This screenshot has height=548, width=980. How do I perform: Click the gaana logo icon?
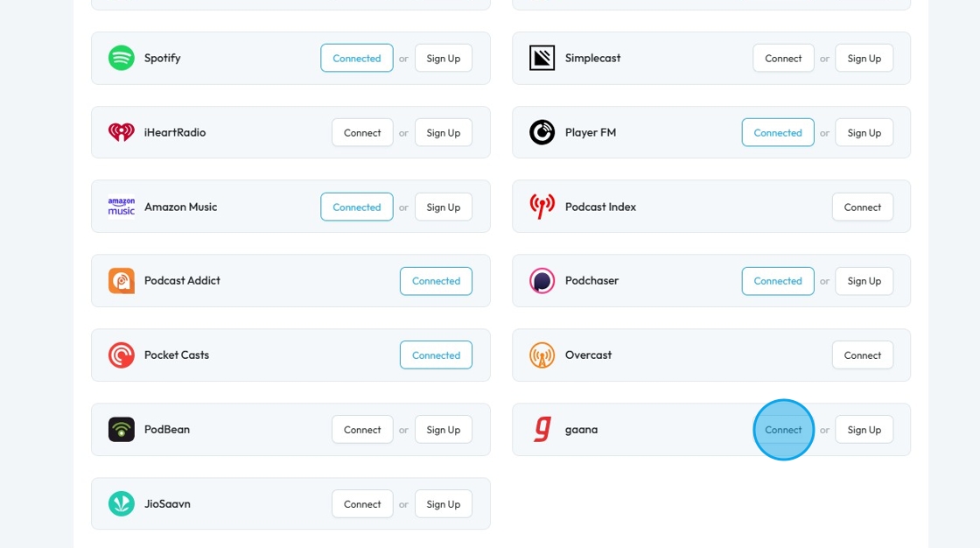click(542, 430)
